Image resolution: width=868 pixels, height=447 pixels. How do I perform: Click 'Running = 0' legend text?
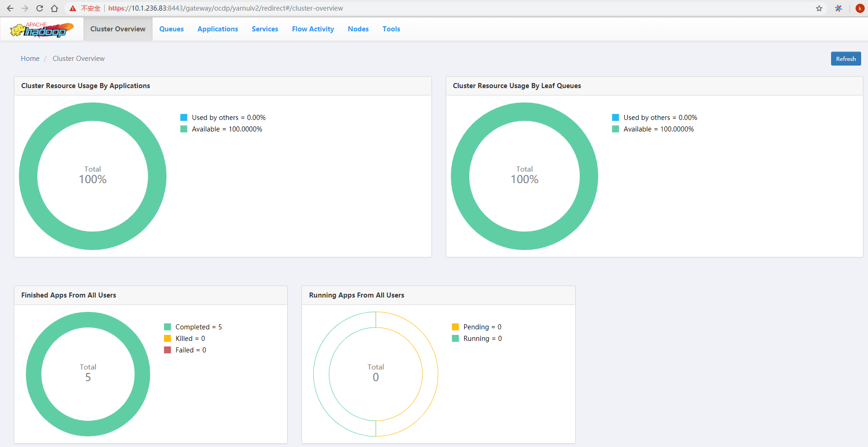tap(483, 339)
